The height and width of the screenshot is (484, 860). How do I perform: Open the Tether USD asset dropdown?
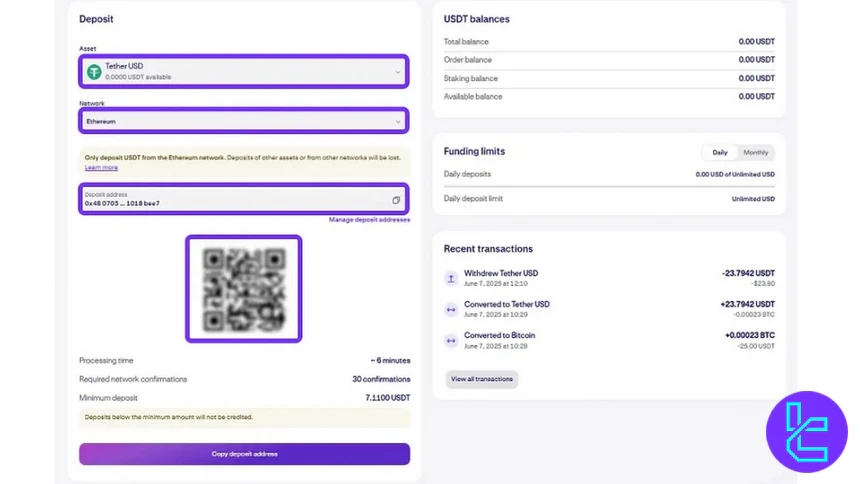(244, 71)
